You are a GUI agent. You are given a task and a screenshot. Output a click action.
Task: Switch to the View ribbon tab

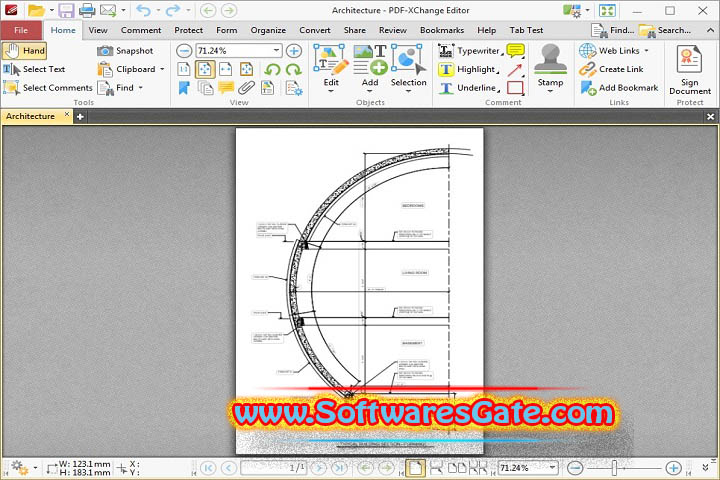[x=98, y=30]
